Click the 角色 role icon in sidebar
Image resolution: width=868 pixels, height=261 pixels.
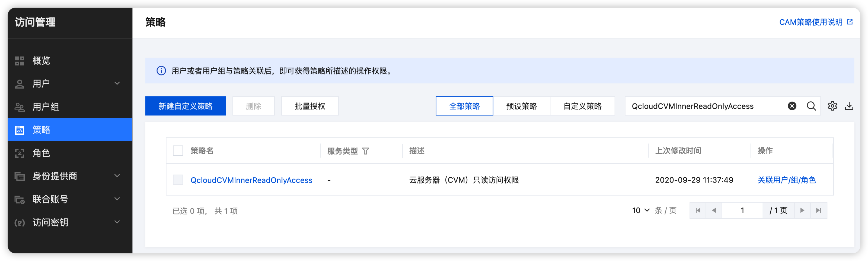[20, 153]
